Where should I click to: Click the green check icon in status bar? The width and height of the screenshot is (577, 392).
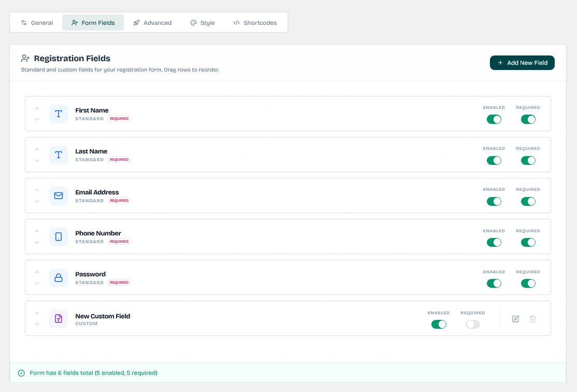coord(21,373)
